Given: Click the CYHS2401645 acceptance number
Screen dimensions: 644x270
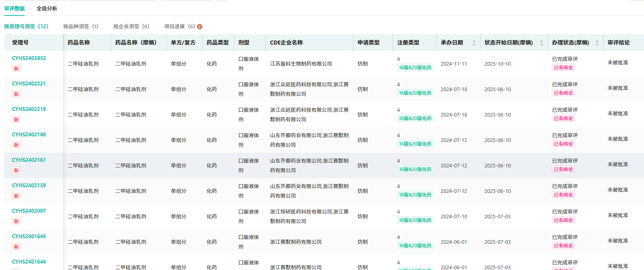Looking at the screenshot, I should click(x=29, y=236).
